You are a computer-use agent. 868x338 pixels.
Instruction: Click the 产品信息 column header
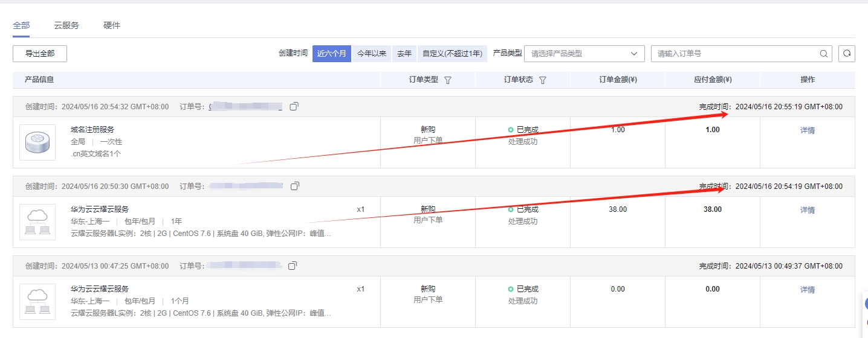tap(39, 80)
